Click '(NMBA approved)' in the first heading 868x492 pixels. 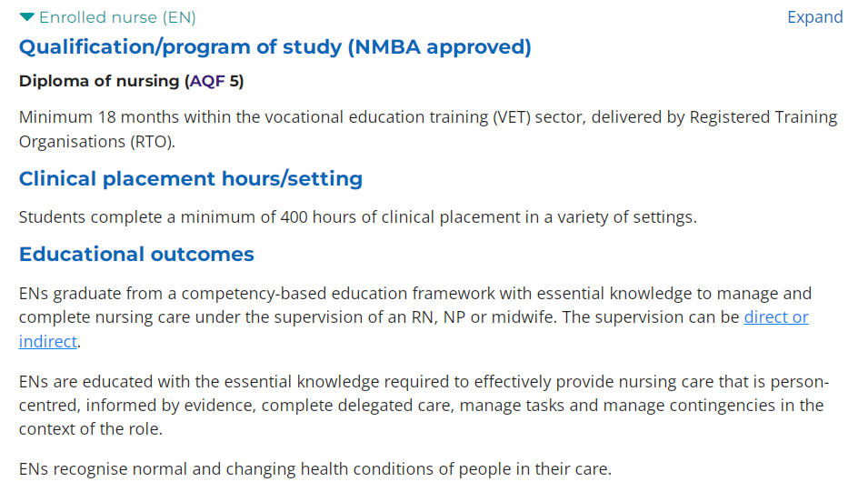[440, 47]
